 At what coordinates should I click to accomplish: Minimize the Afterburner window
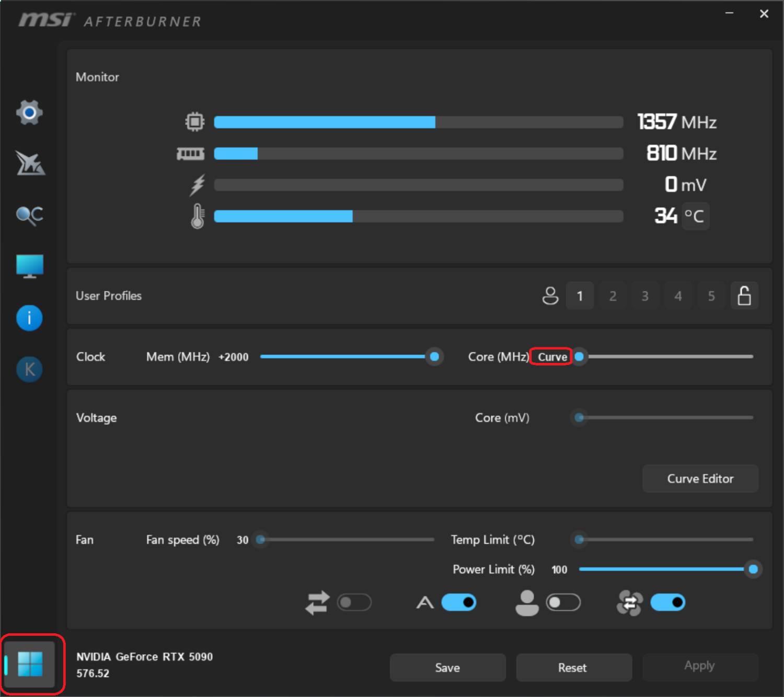tap(729, 13)
